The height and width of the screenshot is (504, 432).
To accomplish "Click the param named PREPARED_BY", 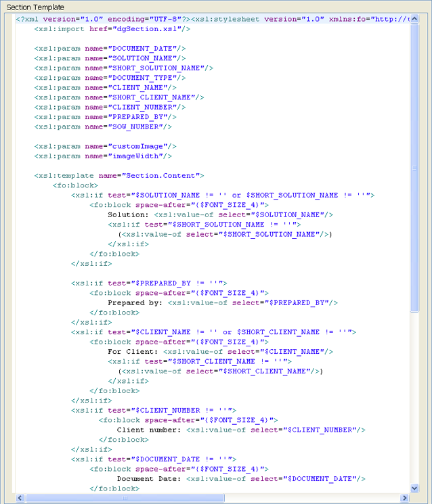I will tap(105, 117).
